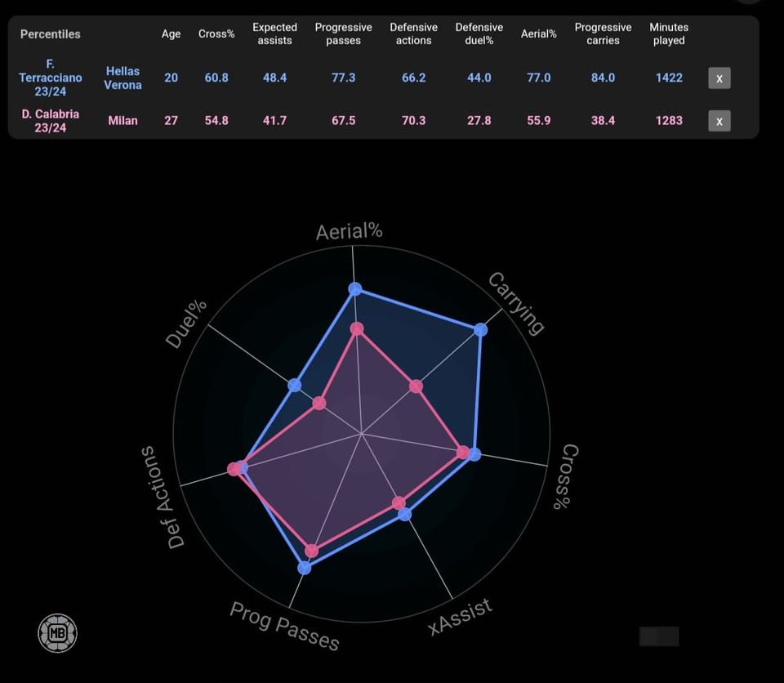Viewport: 784px width, 683px height.
Task: Click Terracciano's blue Aerial% data point
Action: tap(354, 288)
